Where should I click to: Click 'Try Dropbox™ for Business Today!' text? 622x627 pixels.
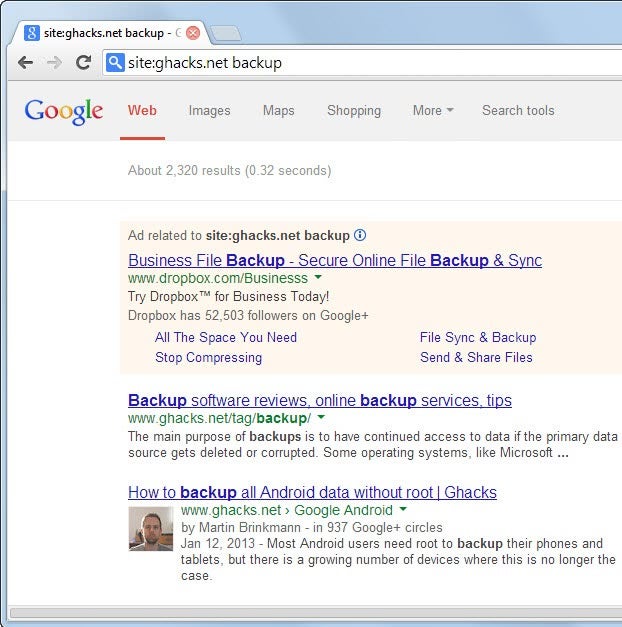[x=228, y=296]
